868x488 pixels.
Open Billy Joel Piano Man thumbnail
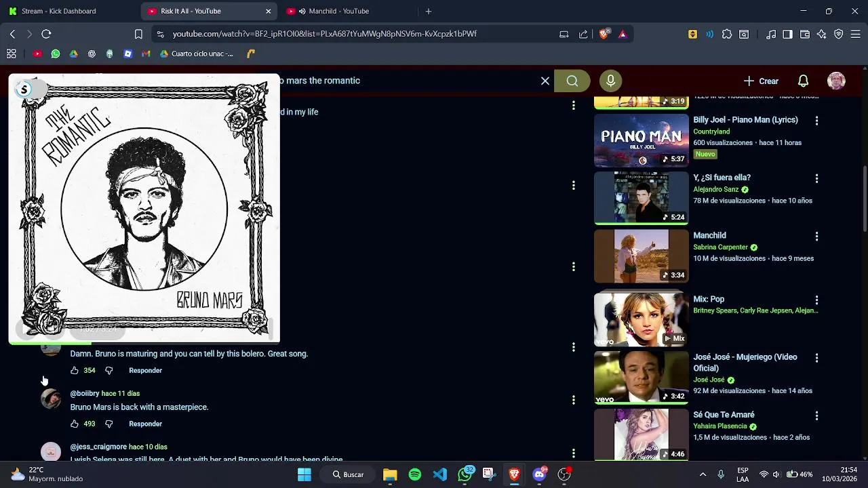point(642,140)
